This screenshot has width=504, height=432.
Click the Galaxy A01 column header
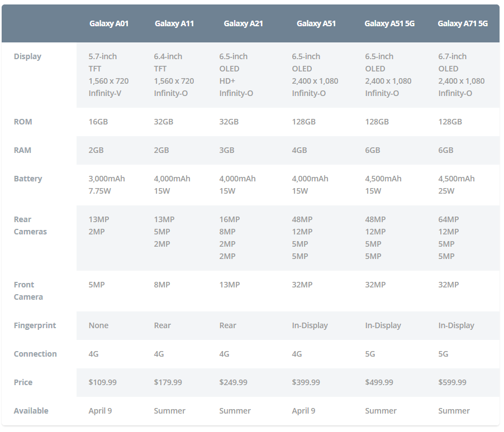[108, 23]
